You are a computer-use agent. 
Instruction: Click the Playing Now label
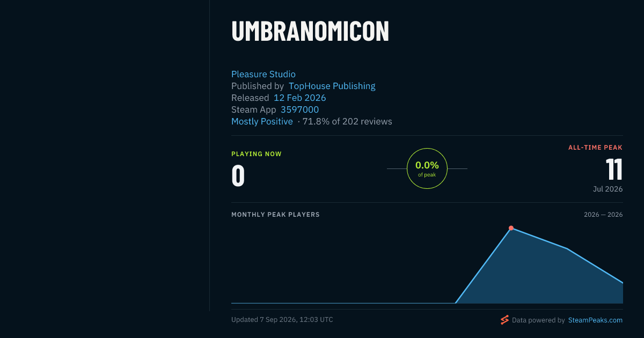coord(257,154)
